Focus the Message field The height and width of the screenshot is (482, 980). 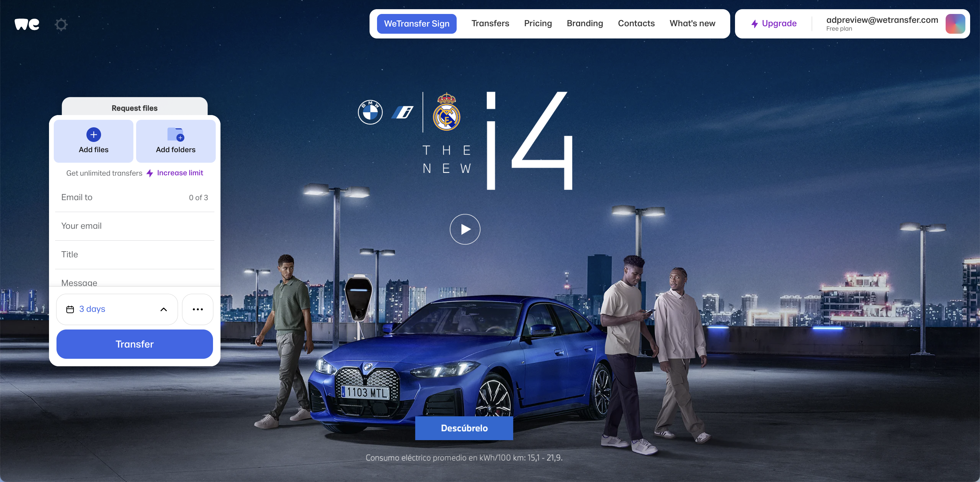click(x=135, y=278)
